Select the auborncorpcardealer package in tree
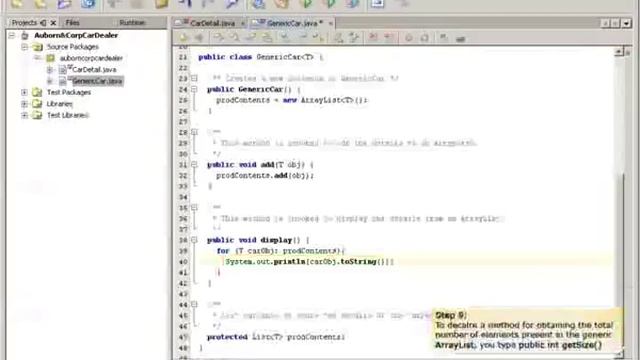The image size is (640, 360). 91,58
